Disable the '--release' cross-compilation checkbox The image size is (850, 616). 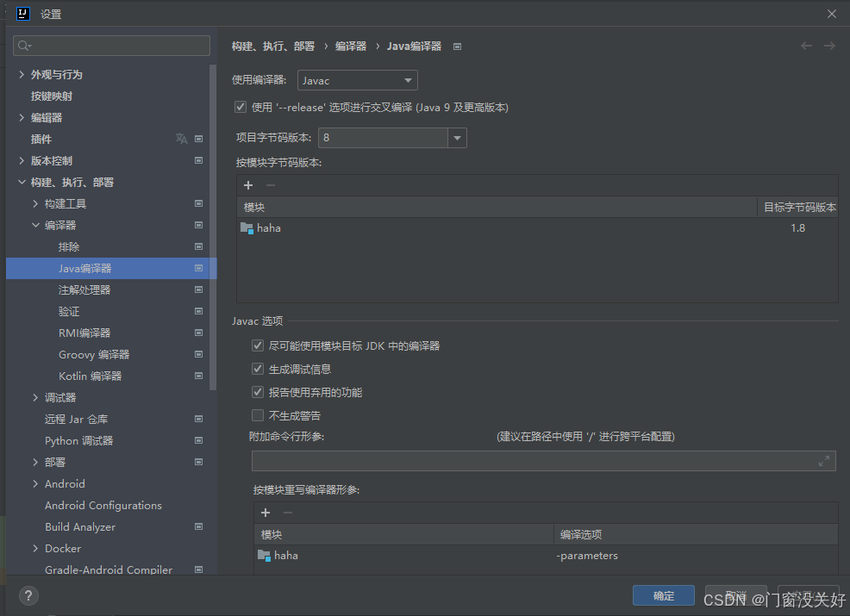pos(239,107)
